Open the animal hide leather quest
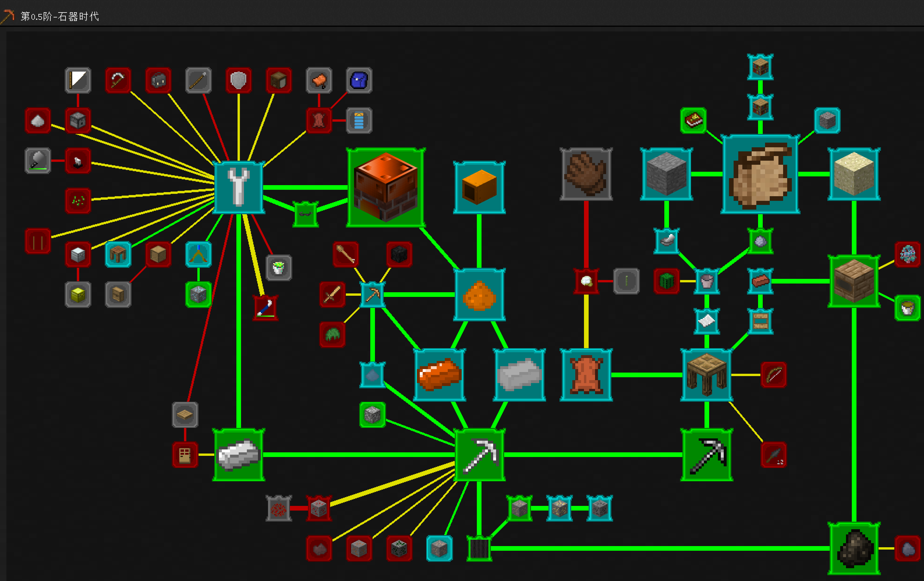 [586, 375]
